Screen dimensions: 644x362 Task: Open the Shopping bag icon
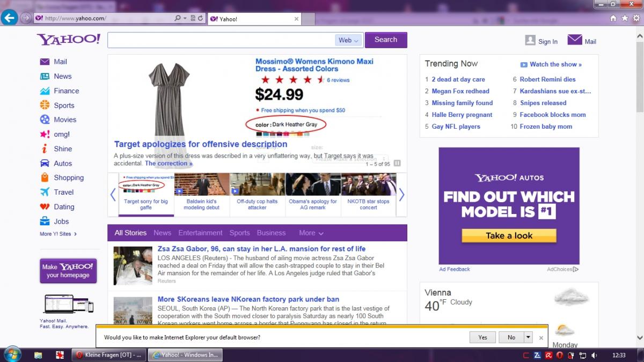pyautogui.click(x=45, y=178)
